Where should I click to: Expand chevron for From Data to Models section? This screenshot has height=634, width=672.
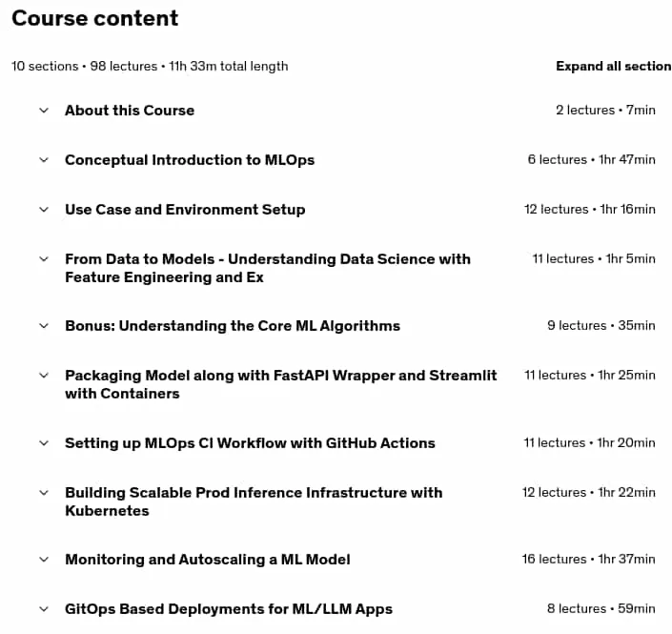[x=44, y=259]
